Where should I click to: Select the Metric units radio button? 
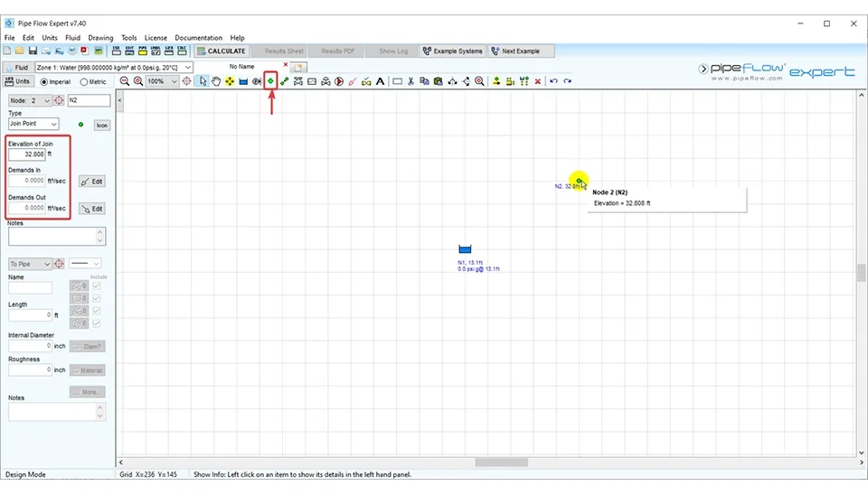[x=84, y=81]
